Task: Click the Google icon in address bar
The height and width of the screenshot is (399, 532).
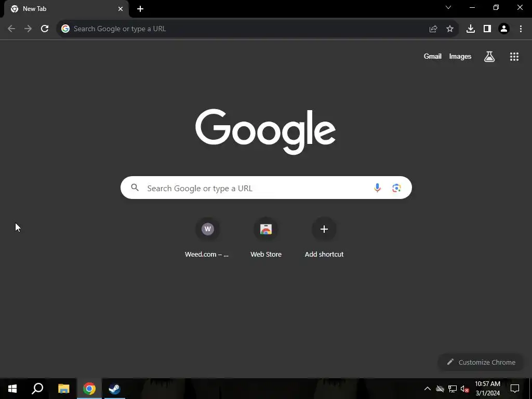Action: click(x=65, y=29)
